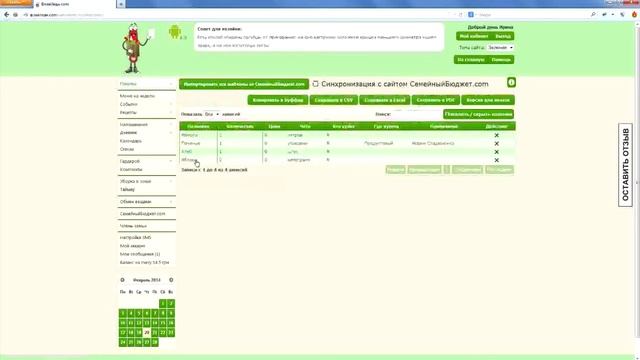Image resolution: width=640 pixels, height=360 pixels.
Task: Expand the События sidebar section arrow
Action: (171, 104)
